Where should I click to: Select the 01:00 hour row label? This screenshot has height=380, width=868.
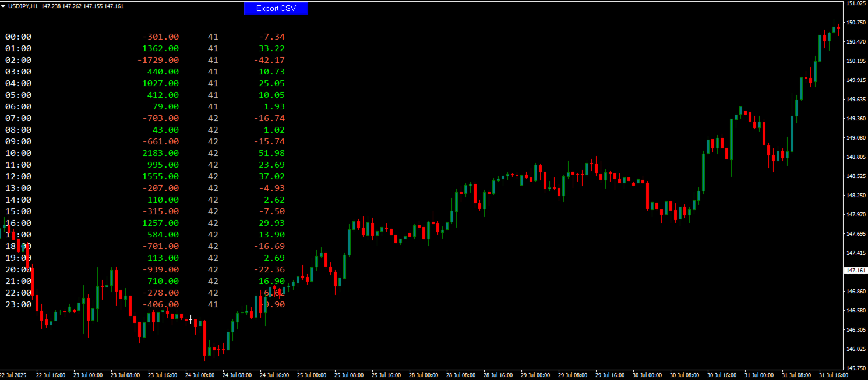(x=18, y=48)
